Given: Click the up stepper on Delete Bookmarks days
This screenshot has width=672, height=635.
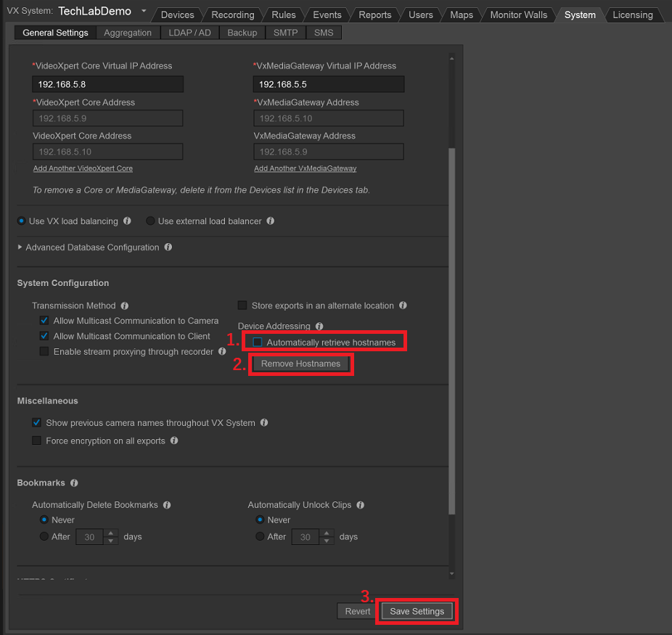Looking at the screenshot, I should [111, 533].
